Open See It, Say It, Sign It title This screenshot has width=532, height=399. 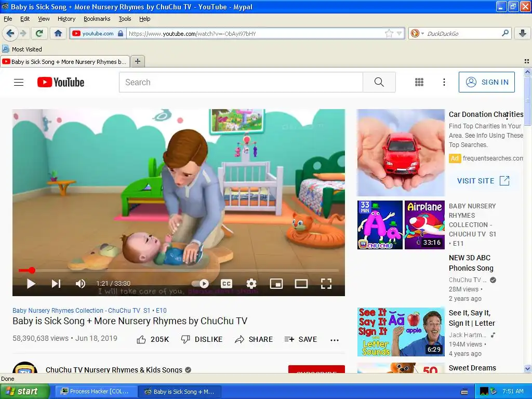(x=472, y=318)
